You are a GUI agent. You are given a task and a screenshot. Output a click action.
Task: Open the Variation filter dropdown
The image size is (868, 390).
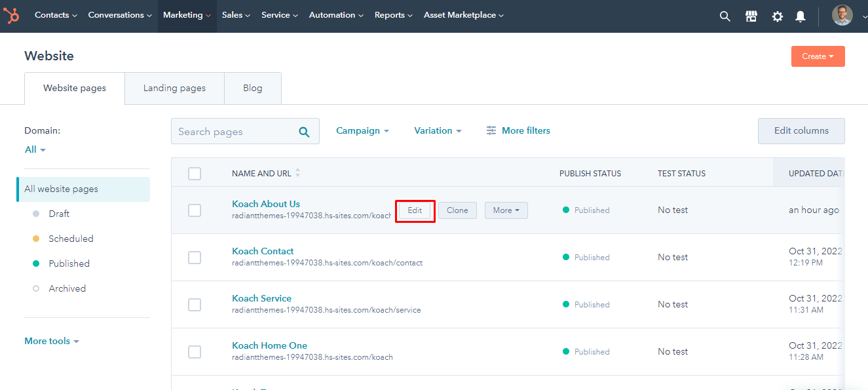click(x=438, y=131)
